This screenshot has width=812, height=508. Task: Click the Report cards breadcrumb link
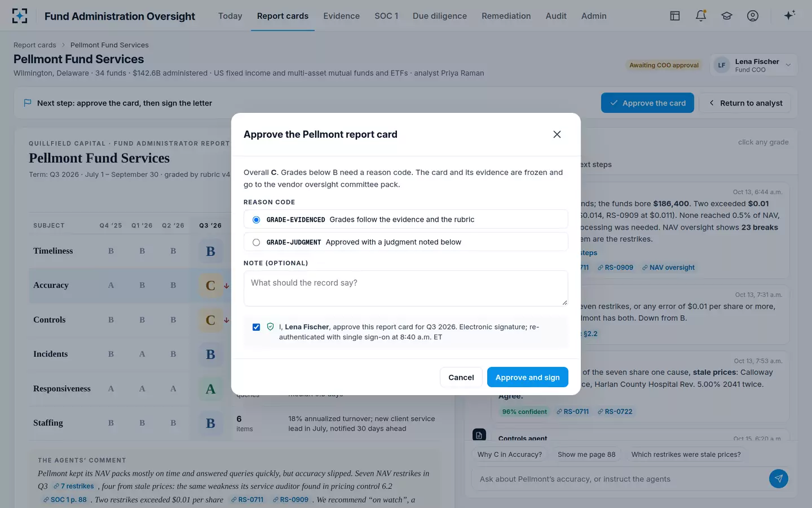[x=35, y=45]
